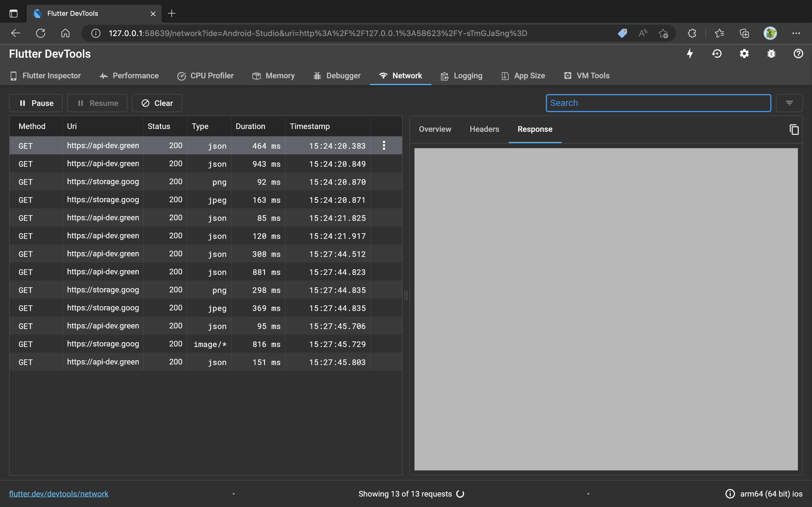Navigate back with the browser back arrow
This screenshot has width=812, height=507.
point(16,33)
